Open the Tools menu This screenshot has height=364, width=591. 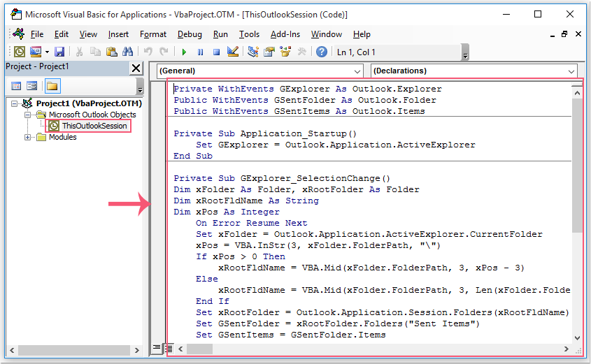click(x=249, y=34)
